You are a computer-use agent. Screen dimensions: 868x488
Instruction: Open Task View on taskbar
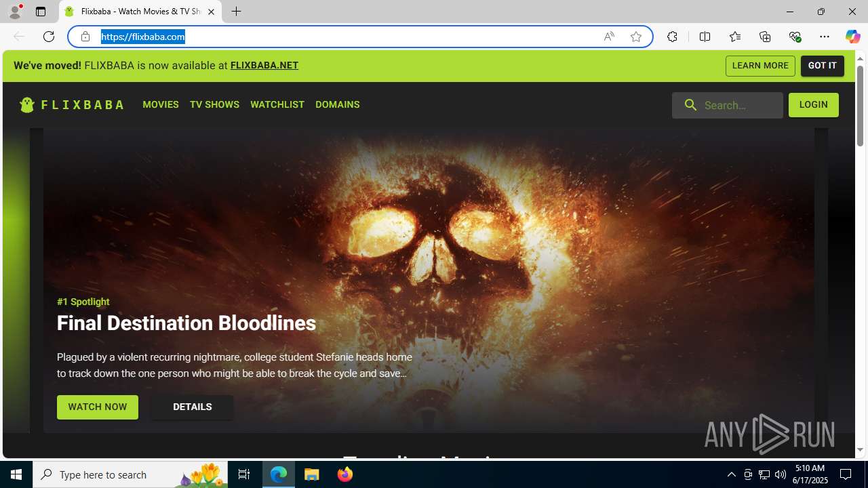244,474
